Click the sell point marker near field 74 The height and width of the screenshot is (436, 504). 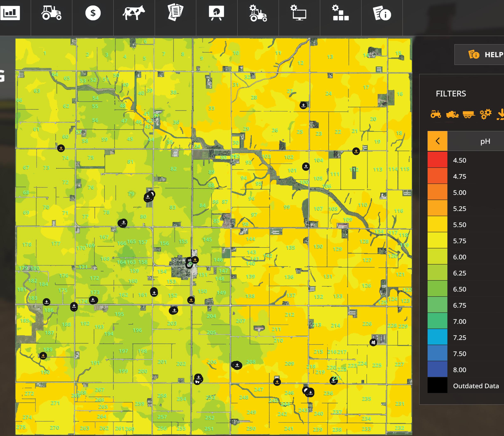(x=61, y=148)
